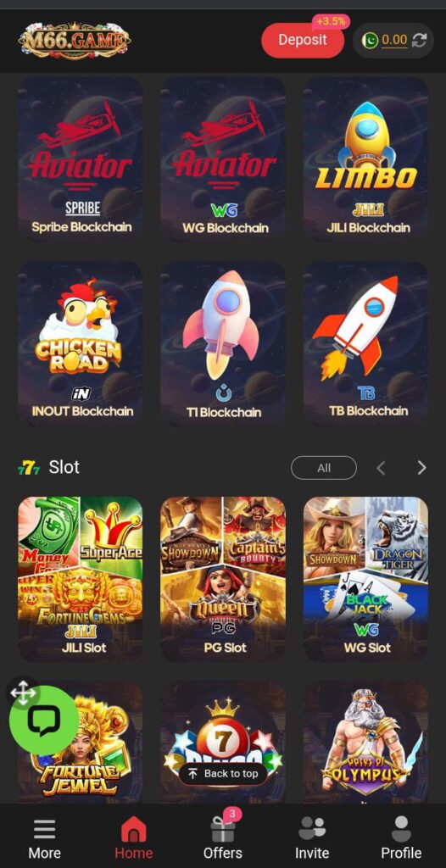
Task: Show next slot providers with right chevron
Action: coord(422,468)
